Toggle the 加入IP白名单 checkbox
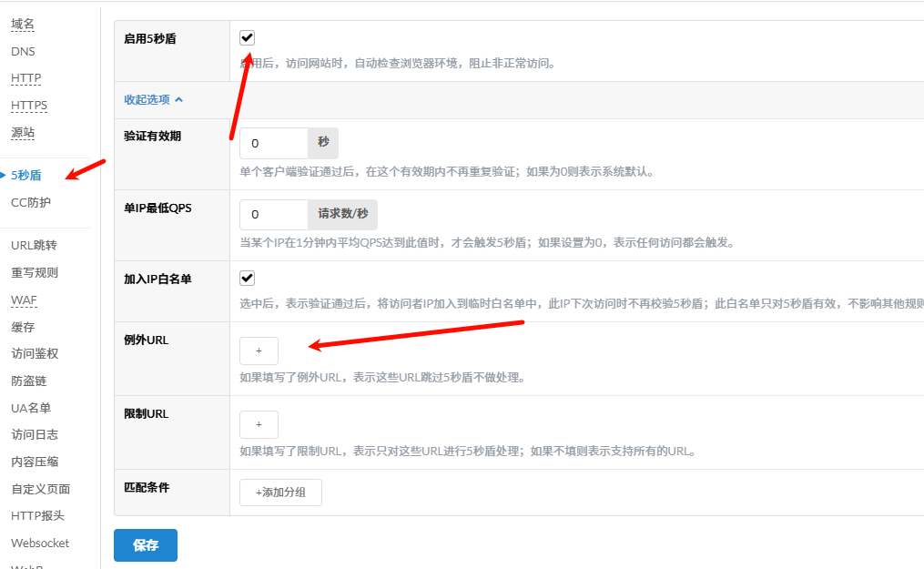The image size is (924, 569). [247, 279]
